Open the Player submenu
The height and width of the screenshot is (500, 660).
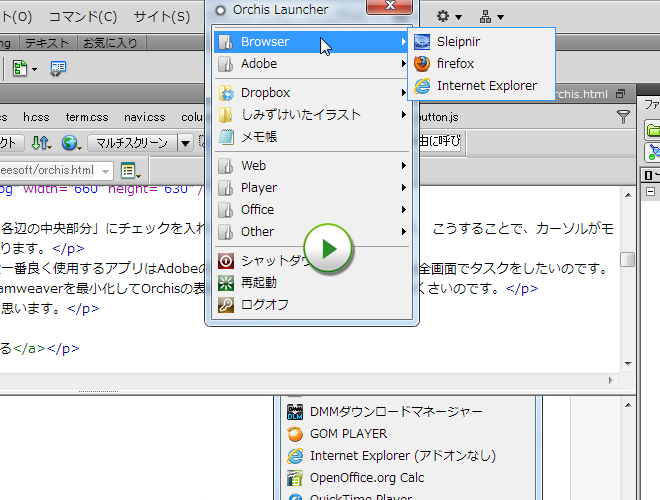[x=311, y=188]
